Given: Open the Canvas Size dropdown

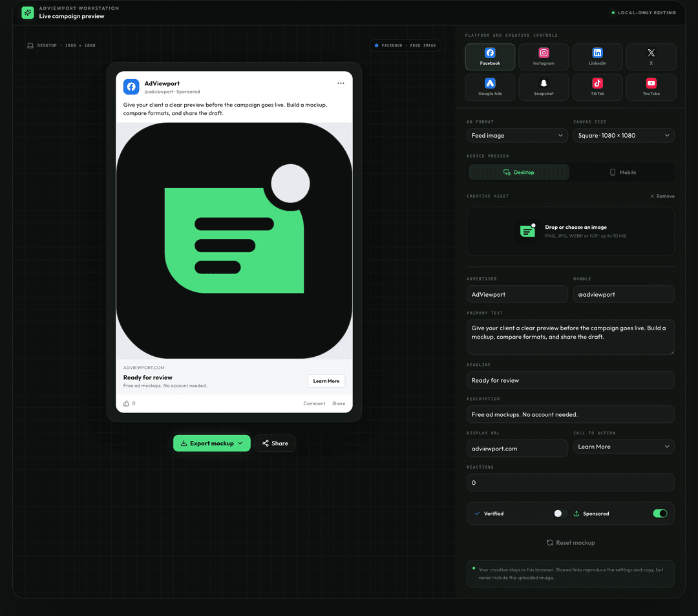Looking at the screenshot, I should click(623, 135).
